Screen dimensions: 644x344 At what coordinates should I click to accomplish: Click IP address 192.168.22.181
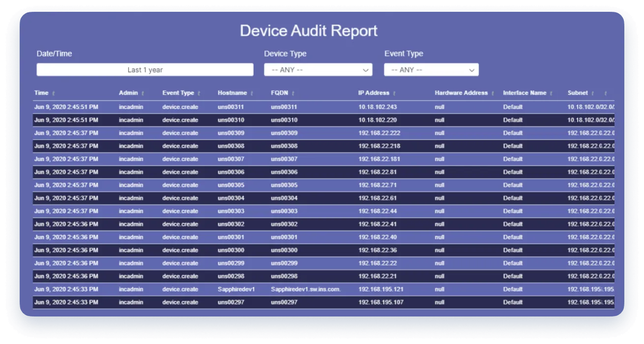tap(380, 159)
